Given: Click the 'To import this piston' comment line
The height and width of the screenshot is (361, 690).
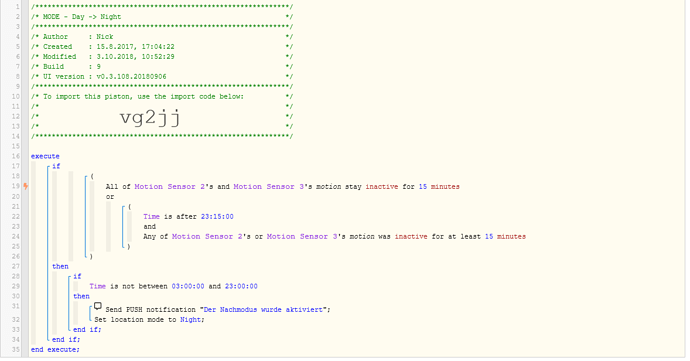Looking at the screenshot, I should (x=162, y=96).
